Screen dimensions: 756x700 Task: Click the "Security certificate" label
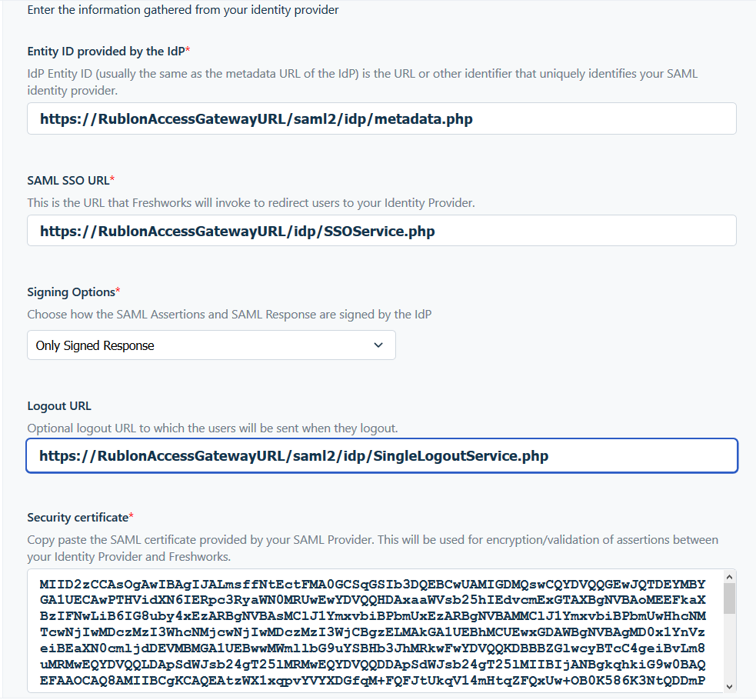[78, 517]
